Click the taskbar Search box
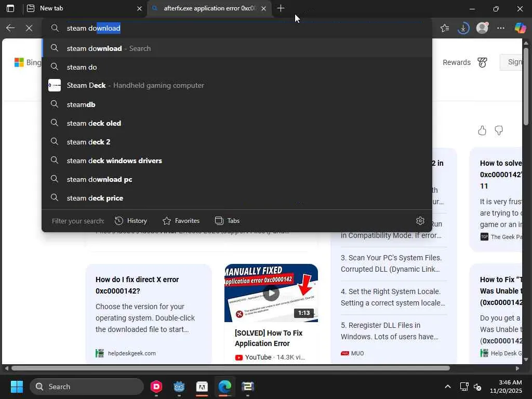Viewport: 532px width, 399px height. point(87,387)
